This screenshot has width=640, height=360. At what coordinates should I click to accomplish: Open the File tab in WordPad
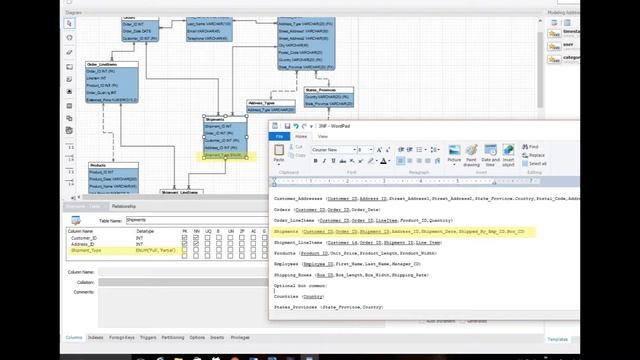[280, 136]
